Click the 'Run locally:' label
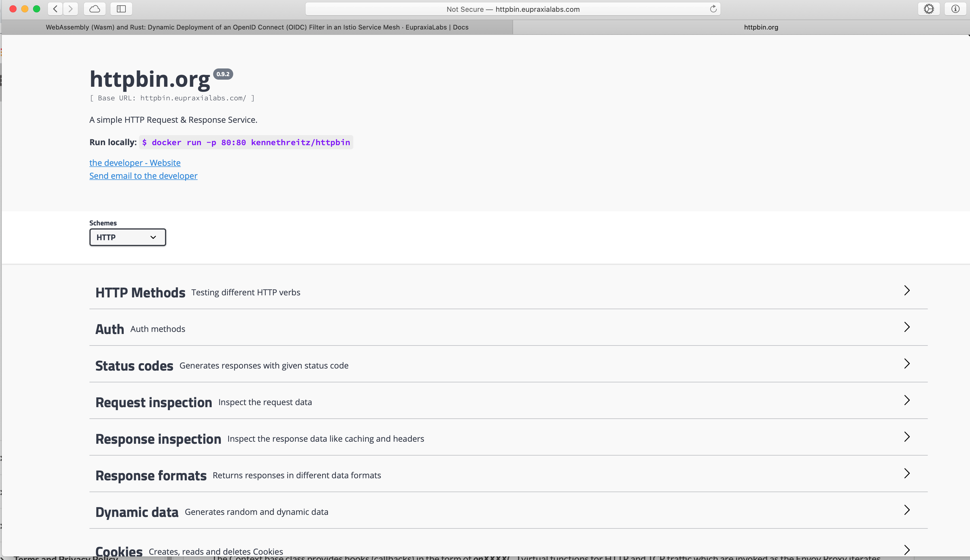 [x=113, y=142]
